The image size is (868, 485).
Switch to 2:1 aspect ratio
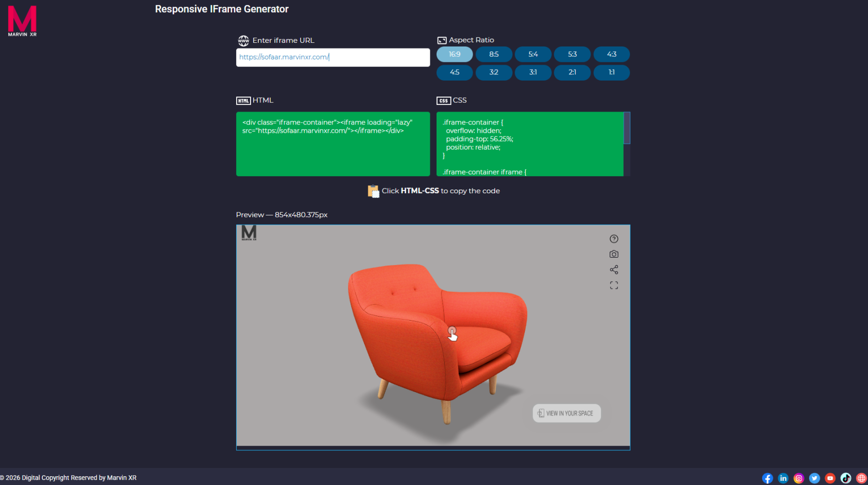click(x=572, y=72)
